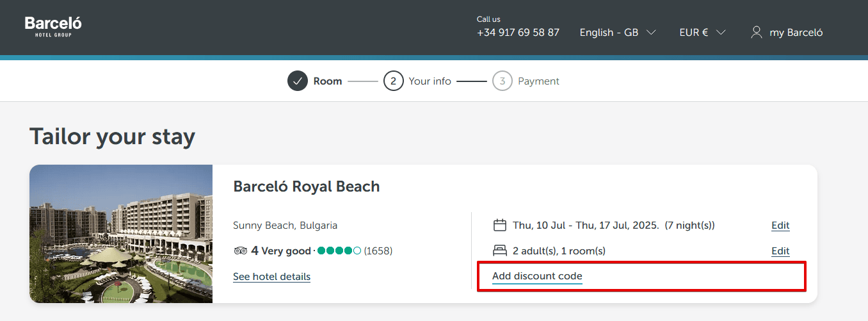The height and width of the screenshot is (321, 868).
Task: Click the my Barceló user icon
Action: click(757, 32)
